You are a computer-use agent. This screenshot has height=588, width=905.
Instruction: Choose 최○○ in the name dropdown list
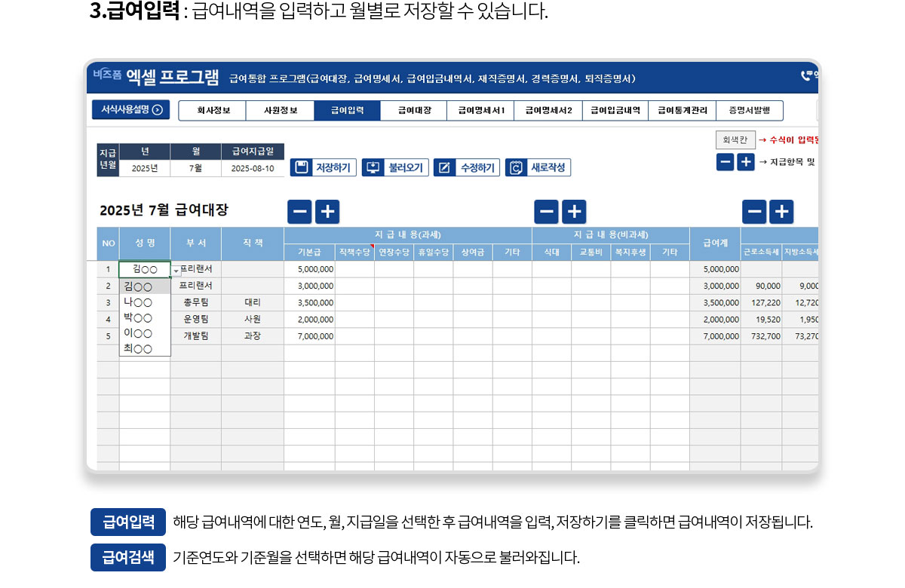coord(138,348)
